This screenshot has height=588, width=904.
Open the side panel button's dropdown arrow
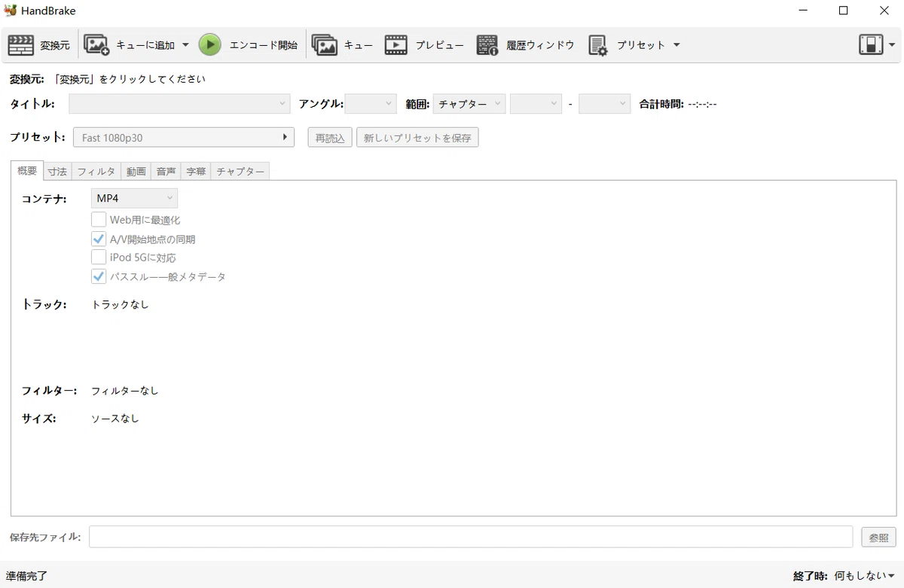tap(892, 45)
